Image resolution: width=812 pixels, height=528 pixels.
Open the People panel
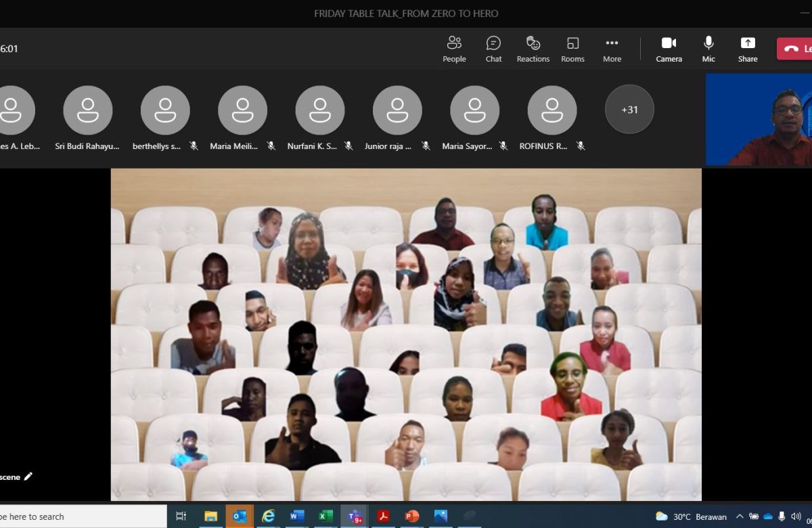[454, 49]
